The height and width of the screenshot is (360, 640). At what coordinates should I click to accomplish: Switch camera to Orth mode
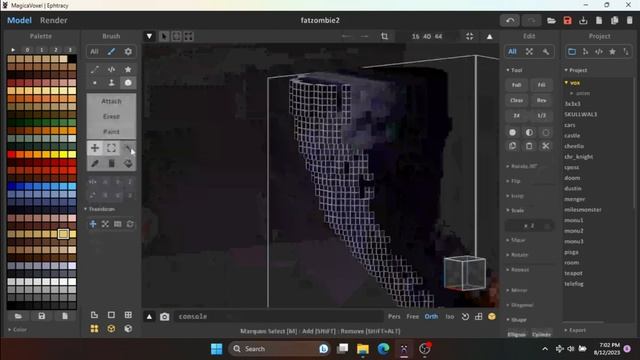[x=431, y=317]
